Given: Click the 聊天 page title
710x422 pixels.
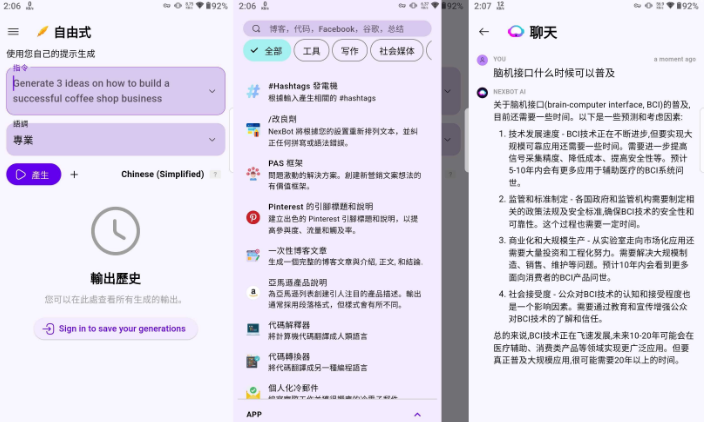Looking at the screenshot, I should [543, 32].
